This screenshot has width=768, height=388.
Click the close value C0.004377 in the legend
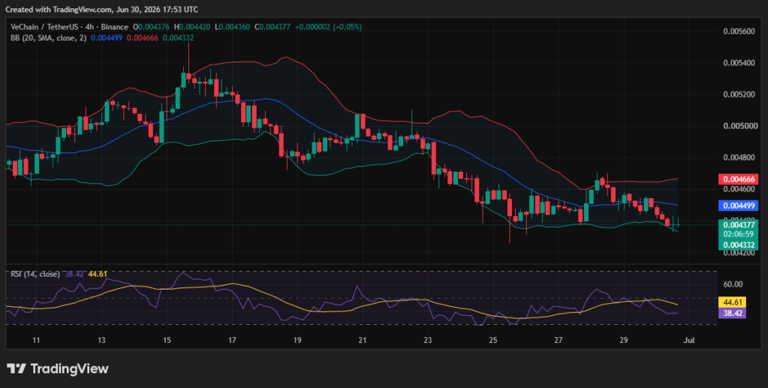pos(272,27)
